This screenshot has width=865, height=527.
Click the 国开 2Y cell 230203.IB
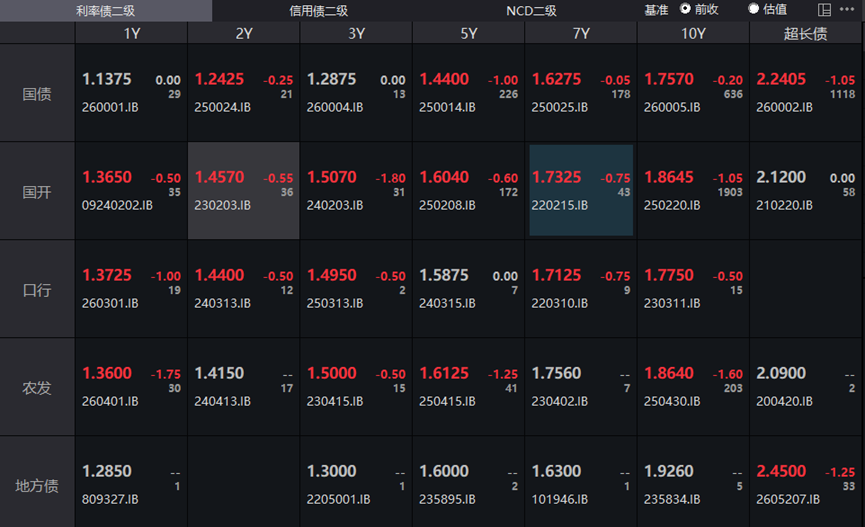pyautogui.click(x=243, y=191)
